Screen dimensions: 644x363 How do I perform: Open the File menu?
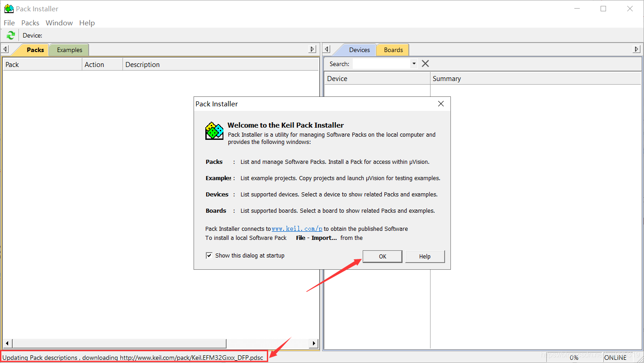[x=9, y=23]
